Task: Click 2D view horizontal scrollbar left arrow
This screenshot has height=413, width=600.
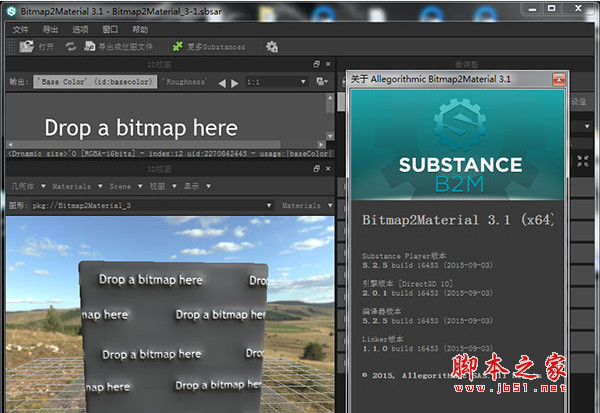Action: pos(10,144)
